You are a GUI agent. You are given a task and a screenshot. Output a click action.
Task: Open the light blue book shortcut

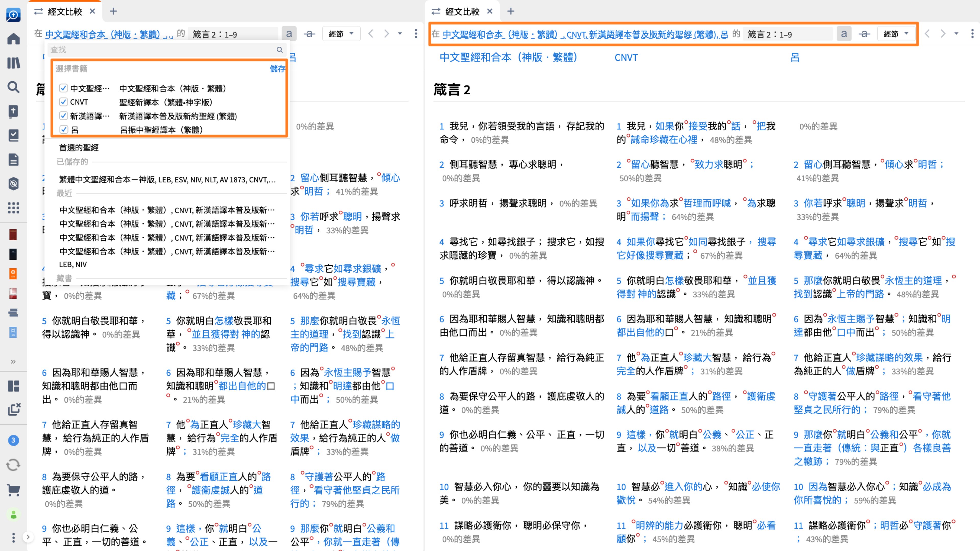coord(13,332)
